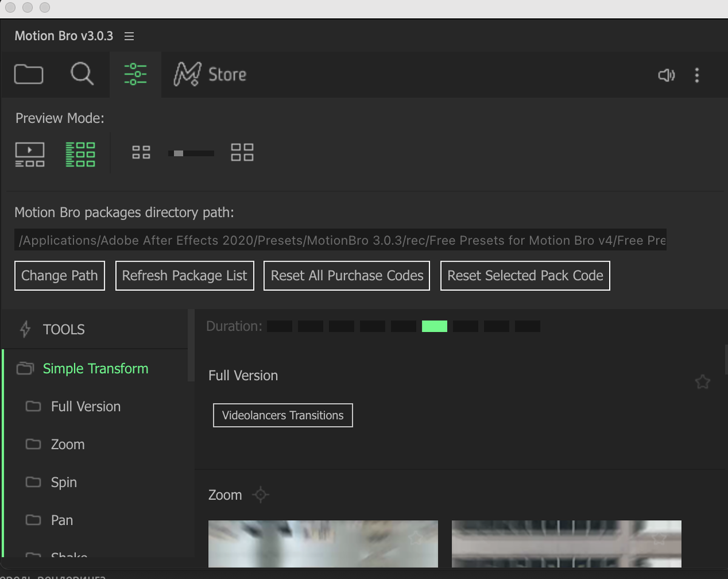The image size is (728, 579).
Task: Open the three-dot options menu
Action: [696, 75]
